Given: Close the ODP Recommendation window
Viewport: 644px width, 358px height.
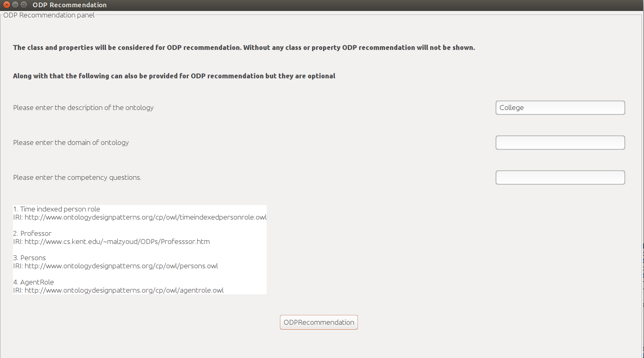Looking at the screenshot, I should coord(6,5).
